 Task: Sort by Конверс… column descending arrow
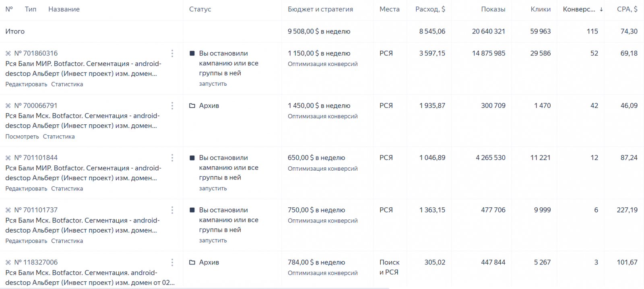coord(601,9)
